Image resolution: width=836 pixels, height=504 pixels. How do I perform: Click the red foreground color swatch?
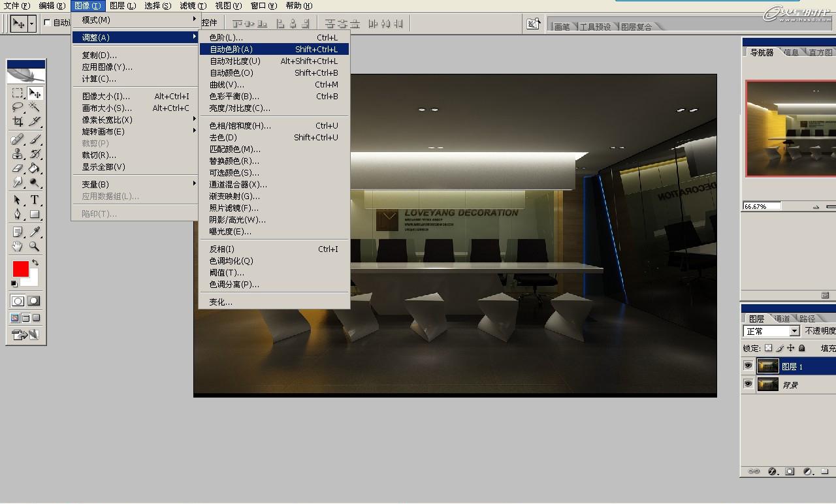(x=20, y=269)
